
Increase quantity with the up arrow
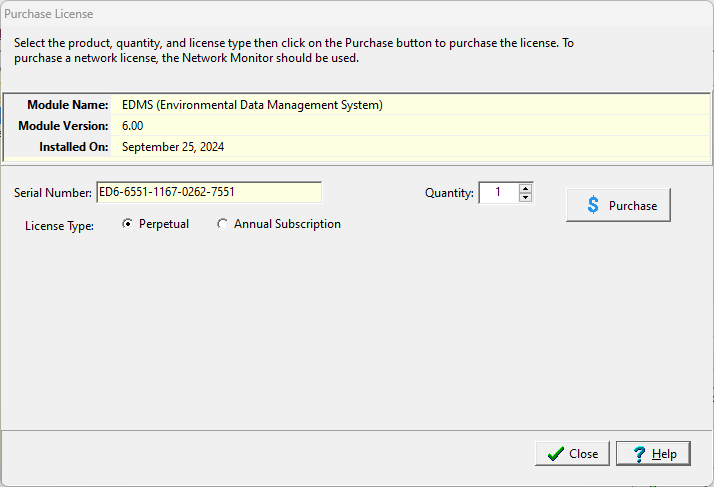point(526,187)
